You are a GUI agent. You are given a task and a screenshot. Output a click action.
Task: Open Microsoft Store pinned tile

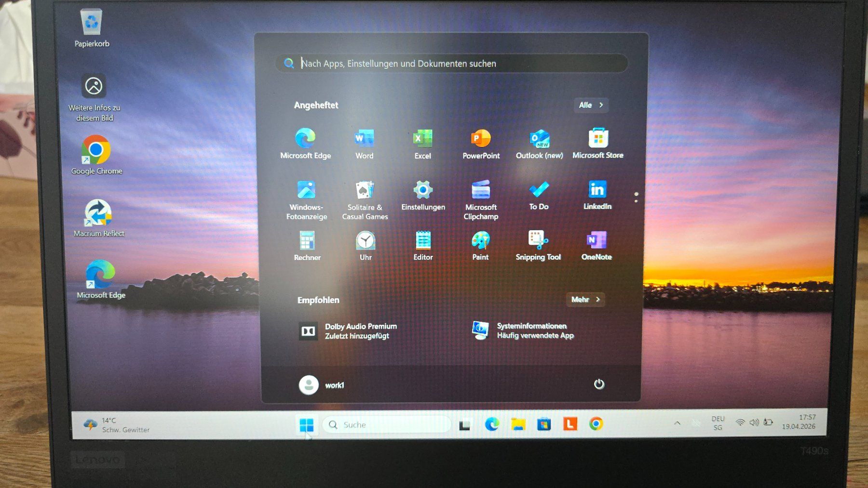tap(598, 144)
